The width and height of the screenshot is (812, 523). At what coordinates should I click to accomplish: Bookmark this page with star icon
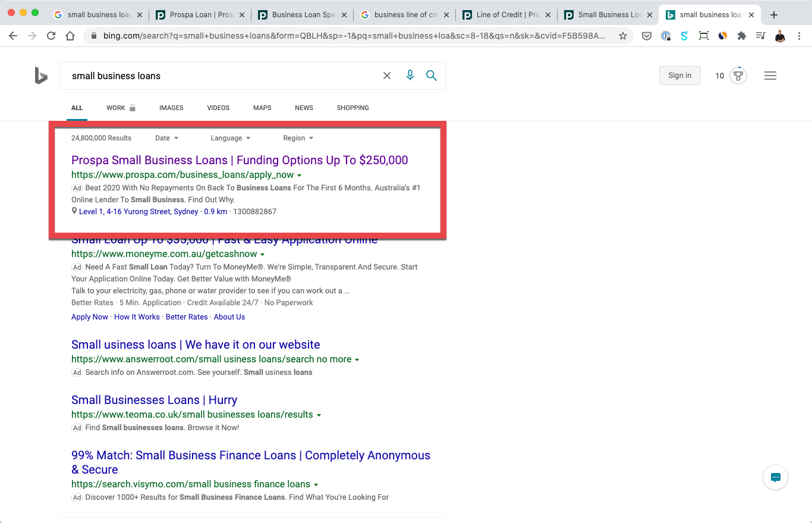623,36
